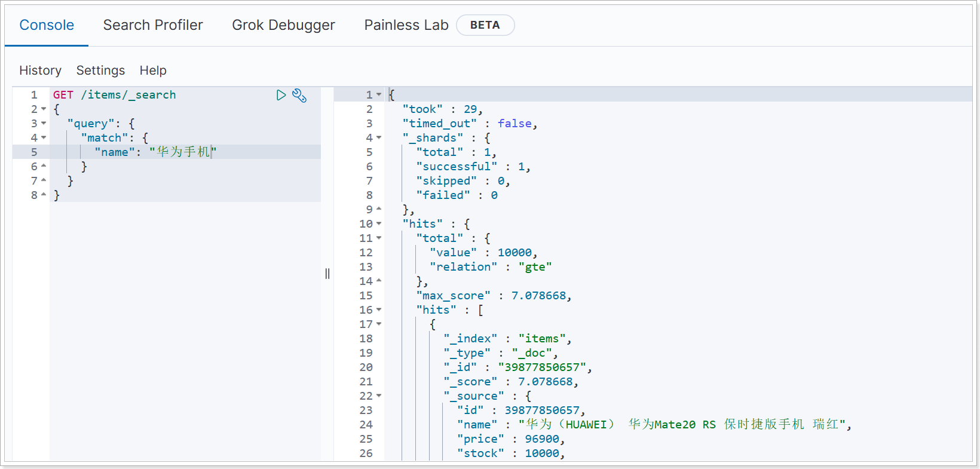This screenshot has height=469, width=980.
Task: Click the editor/response pane divider handle
Action: tap(327, 274)
